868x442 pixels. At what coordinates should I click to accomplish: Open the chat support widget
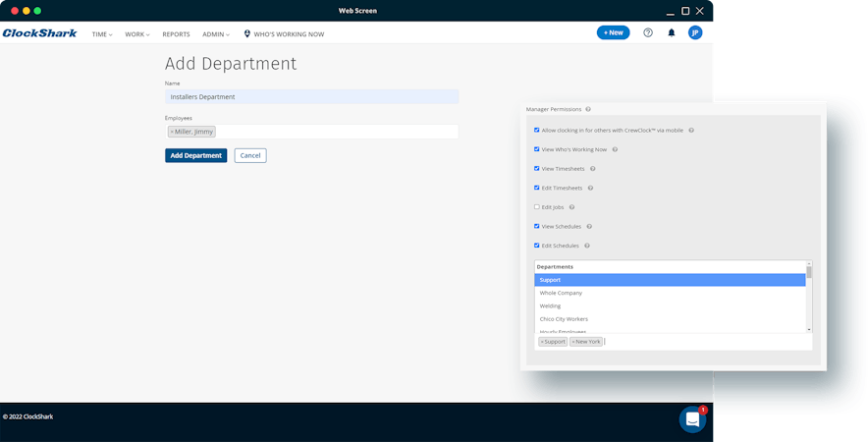pyautogui.click(x=692, y=419)
